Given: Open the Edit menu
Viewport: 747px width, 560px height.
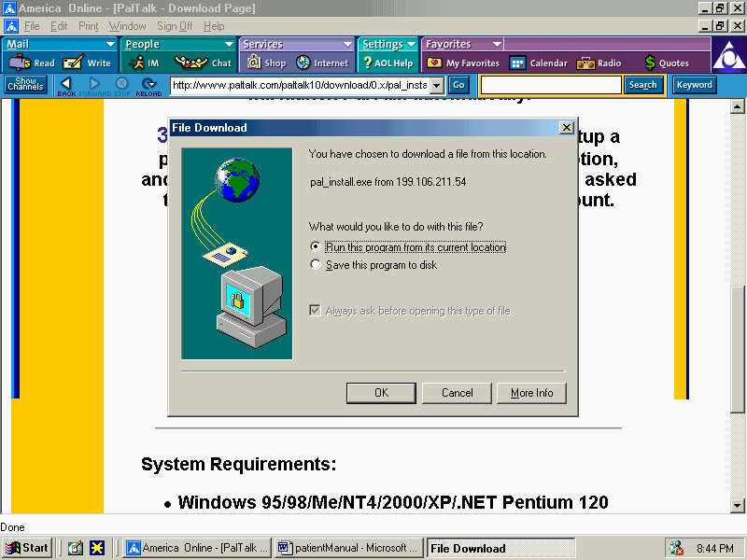Looking at the screenshot, I should point(59,26).
